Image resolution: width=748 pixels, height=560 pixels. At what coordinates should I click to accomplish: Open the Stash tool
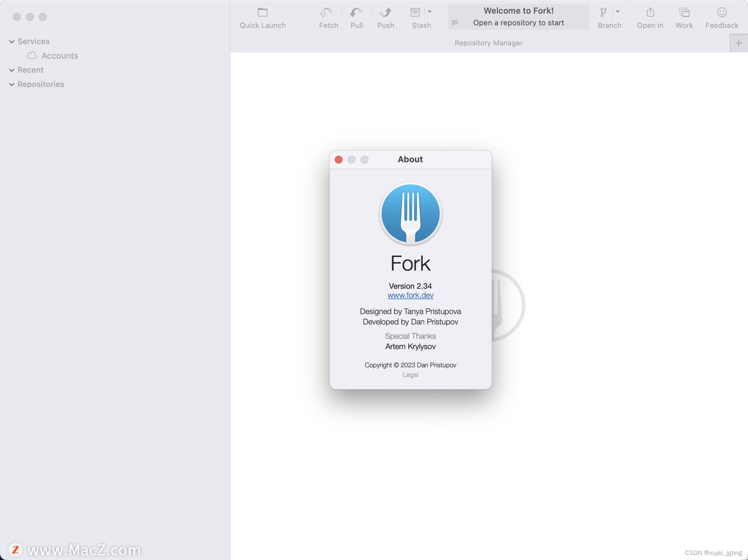[x=414, y=12]
